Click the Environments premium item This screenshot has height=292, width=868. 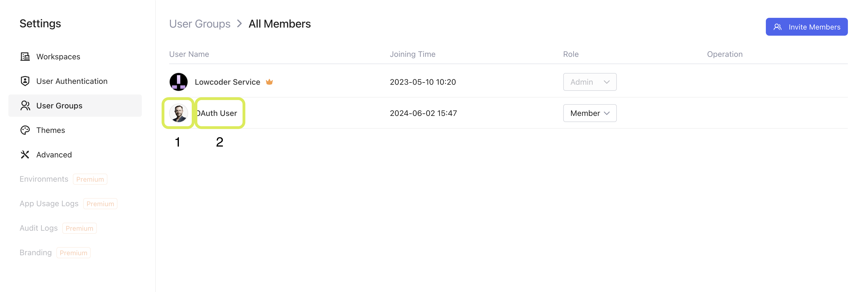coord(44,179)
